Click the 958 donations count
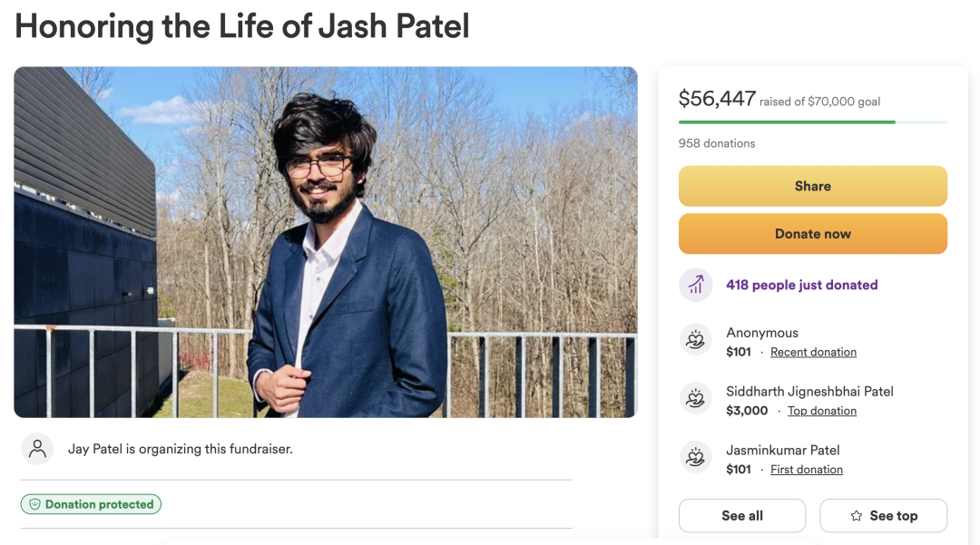 [717, 143]
